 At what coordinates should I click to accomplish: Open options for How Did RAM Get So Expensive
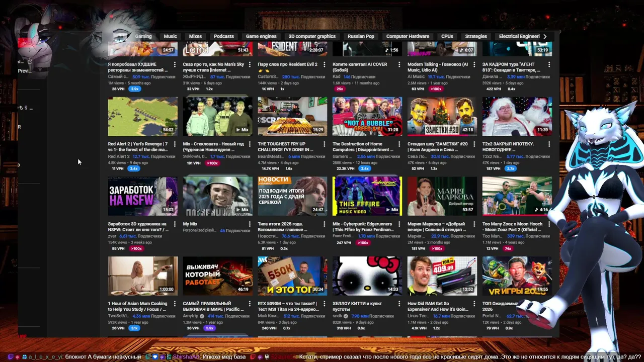474,304
